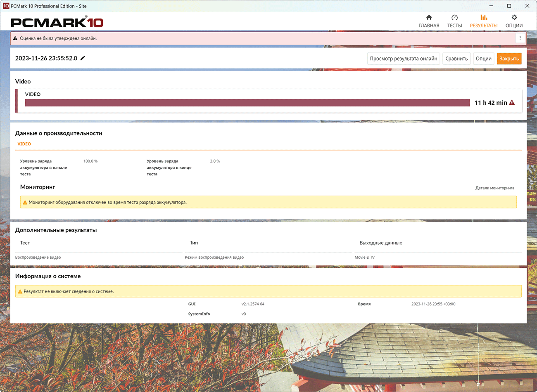537x392 pixels.
Task: Click the '11 h 42 min' score text
Action: (x=491, y=103)
